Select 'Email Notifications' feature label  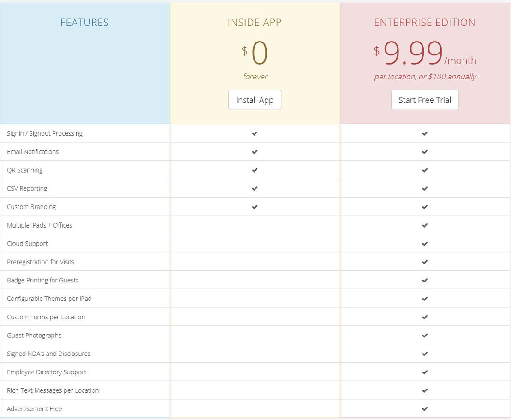click(x=33, y=152)
